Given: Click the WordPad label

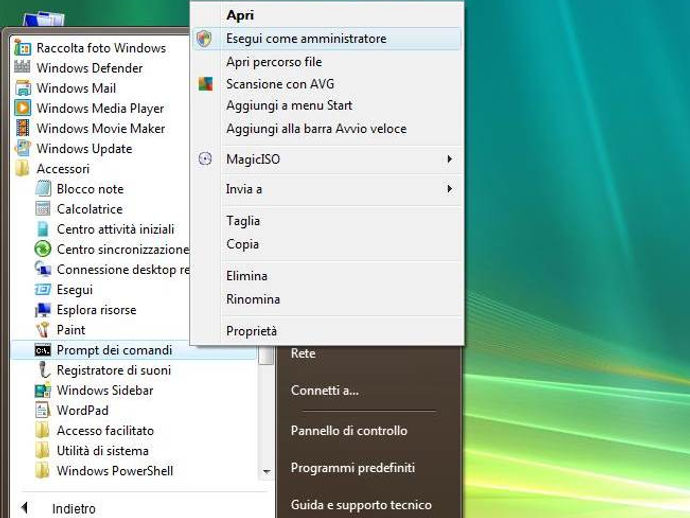Looking at the screenshot, I should click(82, 411).
